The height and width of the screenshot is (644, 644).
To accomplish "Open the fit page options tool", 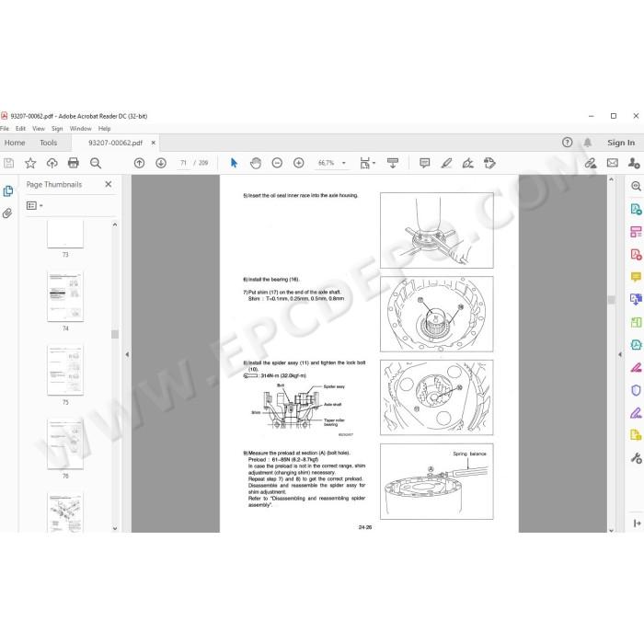I will pos(367,163).
